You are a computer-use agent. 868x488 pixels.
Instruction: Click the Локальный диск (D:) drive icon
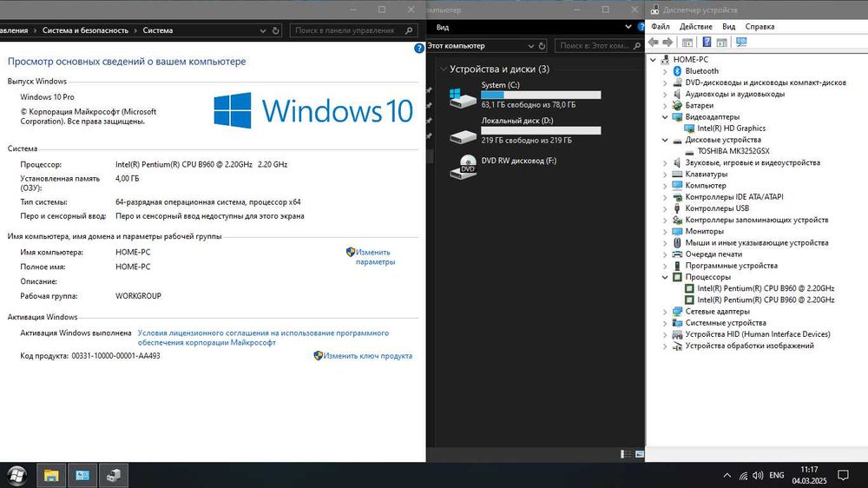(x=463, y=136)
